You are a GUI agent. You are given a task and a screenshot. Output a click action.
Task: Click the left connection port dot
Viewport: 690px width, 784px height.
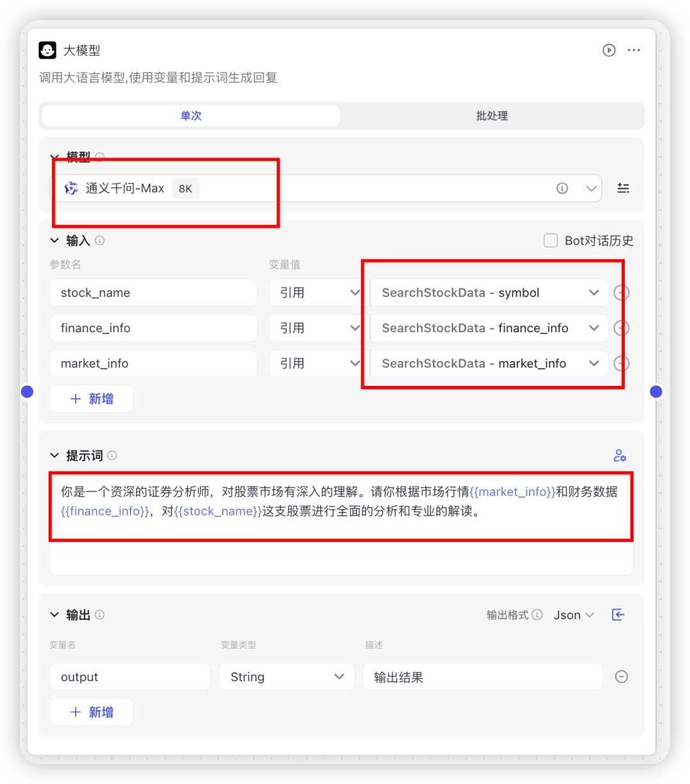coord(27,391)
